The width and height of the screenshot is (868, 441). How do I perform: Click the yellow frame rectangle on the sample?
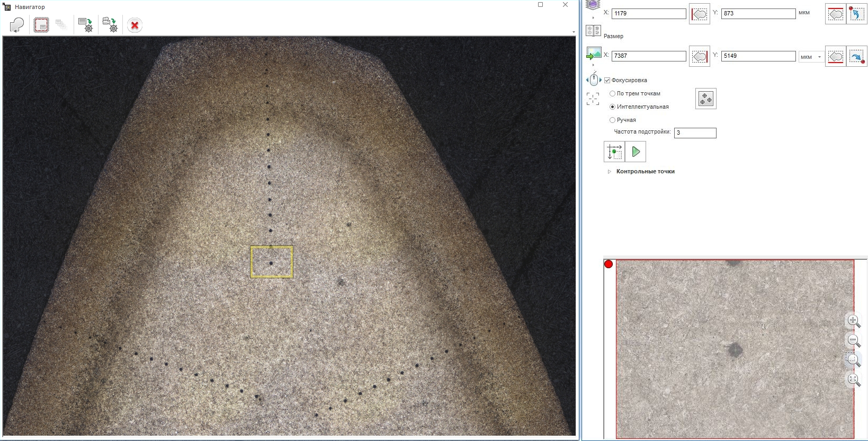click(x=272, y=262)
